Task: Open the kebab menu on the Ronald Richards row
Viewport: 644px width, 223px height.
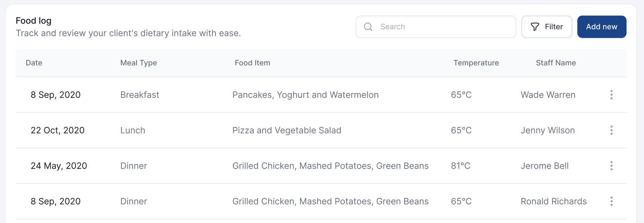Action: click(x=611, y=201)
